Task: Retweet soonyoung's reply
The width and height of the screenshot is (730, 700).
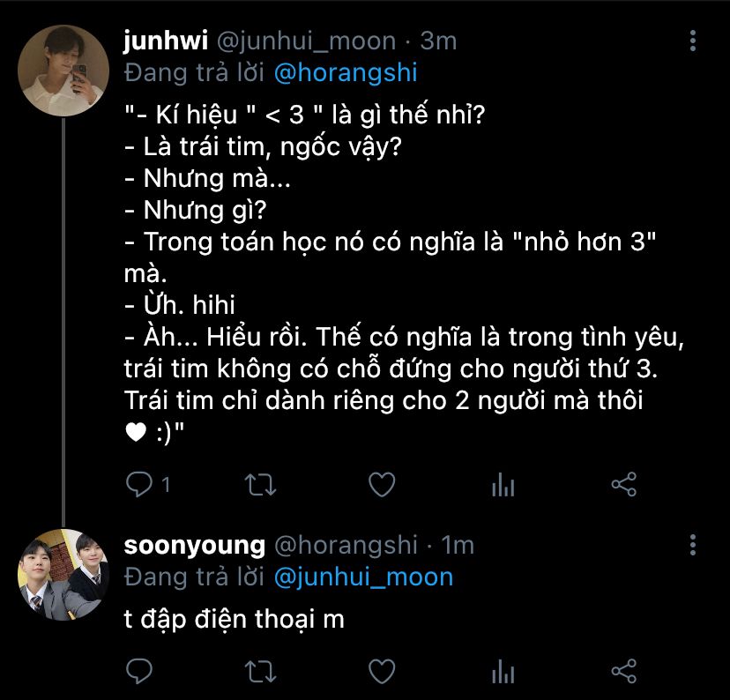Action: pos(260,670)
